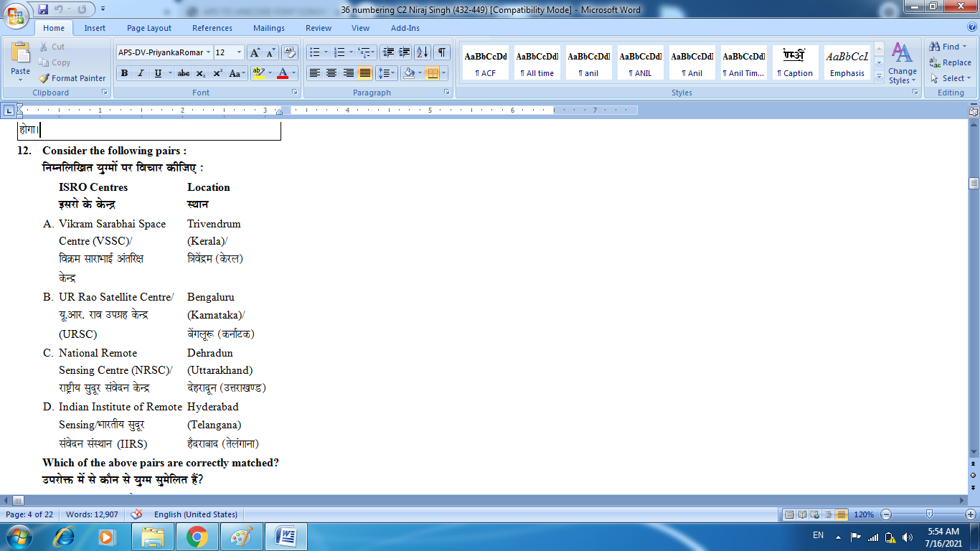Click the Sort A-to-Z icon

click(x=422, y=52)
